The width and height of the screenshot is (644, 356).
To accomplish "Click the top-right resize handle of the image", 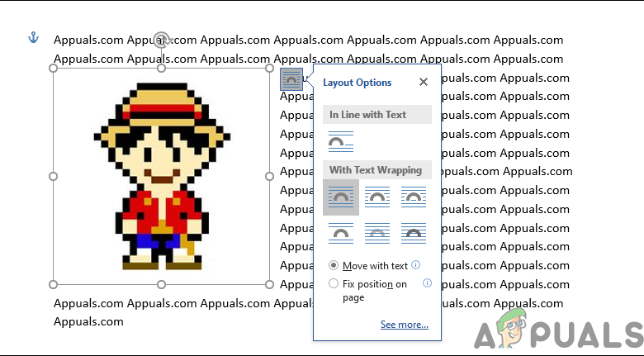I will point(269,69).
